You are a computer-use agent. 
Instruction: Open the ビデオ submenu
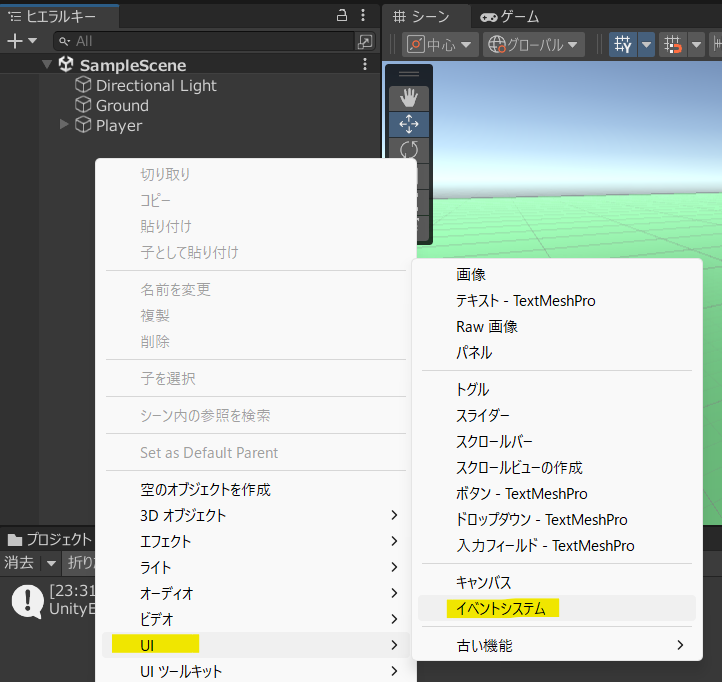click(x=256, y=619)
